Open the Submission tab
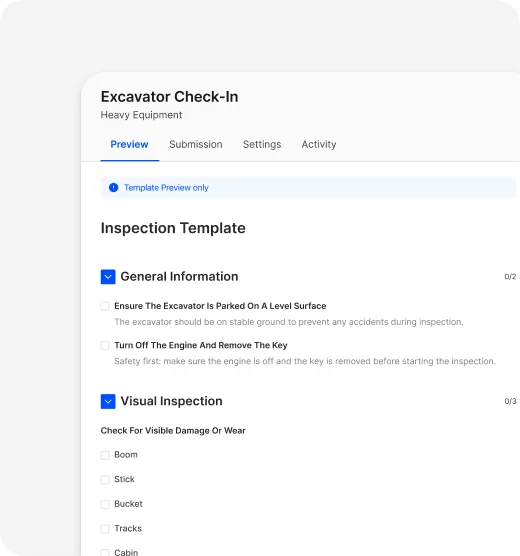 (196, 144)
